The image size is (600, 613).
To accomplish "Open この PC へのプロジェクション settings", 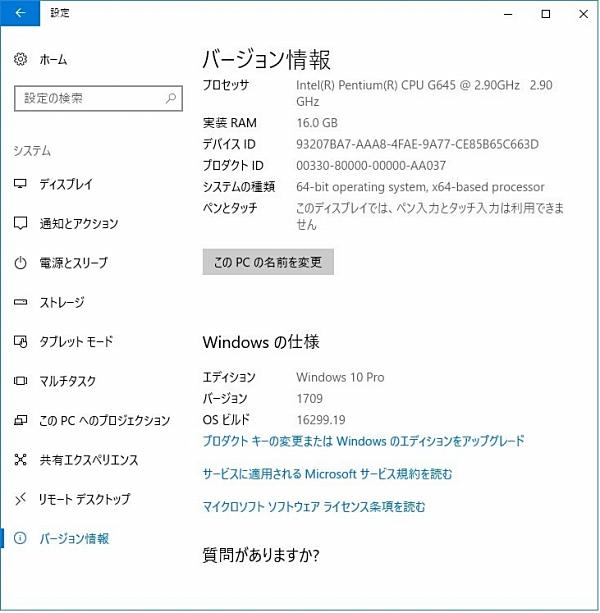I will tap(104, 420).
